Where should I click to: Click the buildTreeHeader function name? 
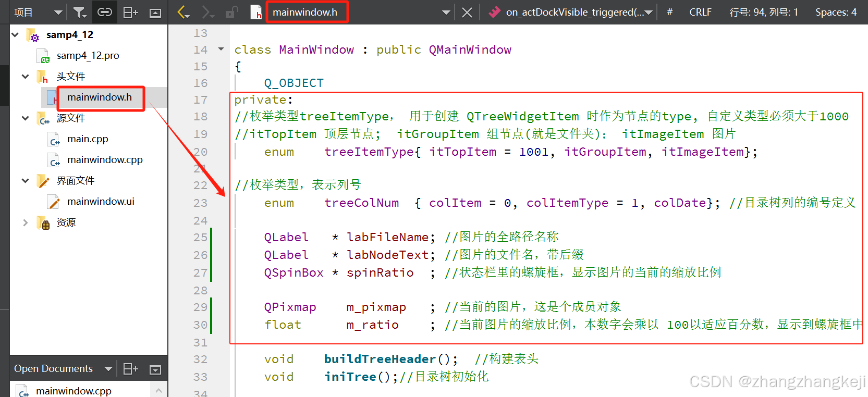[380, 359]
